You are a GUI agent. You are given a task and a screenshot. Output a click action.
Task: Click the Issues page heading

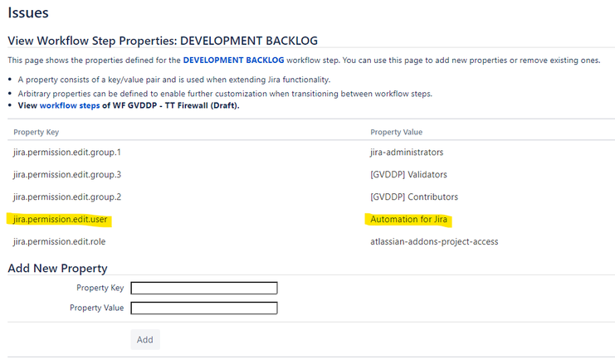pos(28,12)
